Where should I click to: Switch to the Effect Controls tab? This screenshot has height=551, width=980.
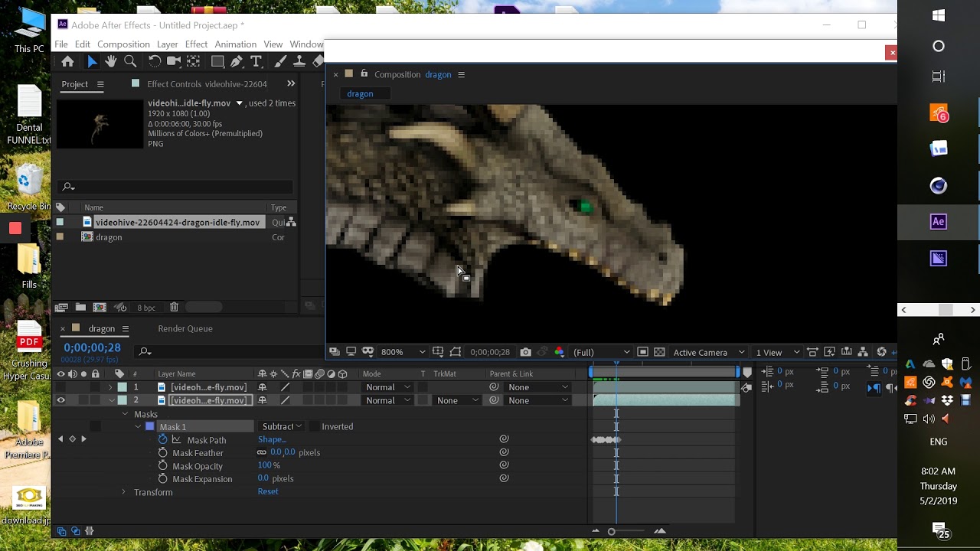point(207,84)
